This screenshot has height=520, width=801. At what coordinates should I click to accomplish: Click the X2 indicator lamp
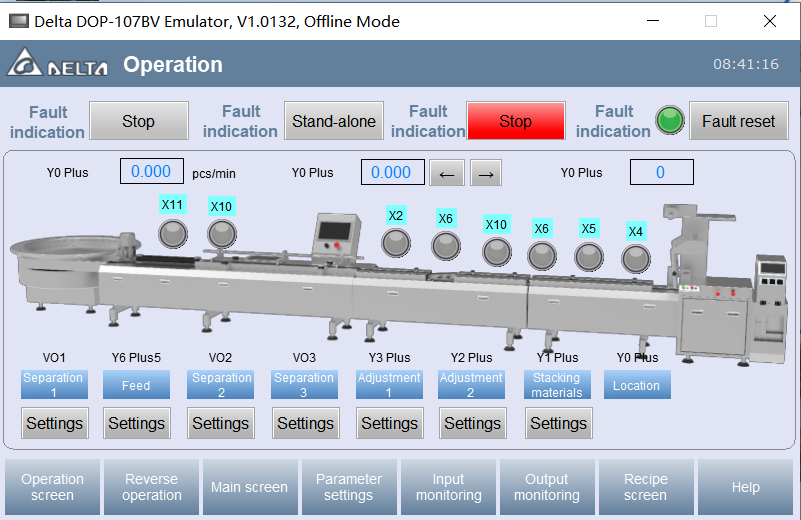pyautogui.click(x=396, y=243)
